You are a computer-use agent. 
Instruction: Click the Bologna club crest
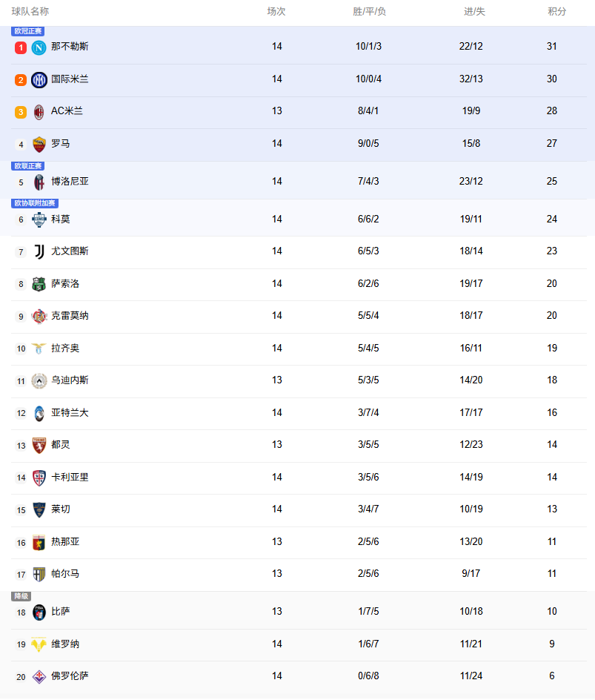pos(39,182)
